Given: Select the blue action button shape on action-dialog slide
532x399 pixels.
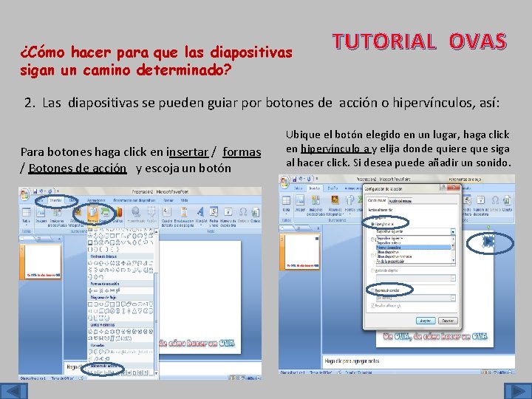Looking at the screenshot, I should point(488,242).
